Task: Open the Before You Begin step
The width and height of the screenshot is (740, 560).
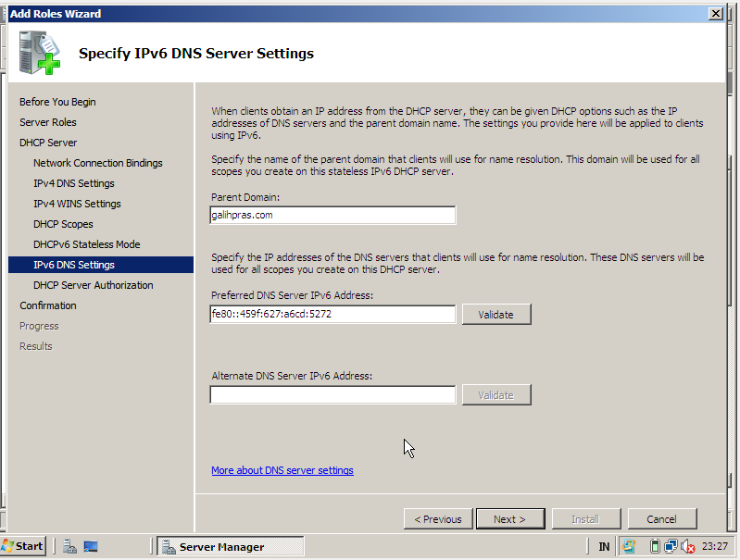Action: coord(57,102)
